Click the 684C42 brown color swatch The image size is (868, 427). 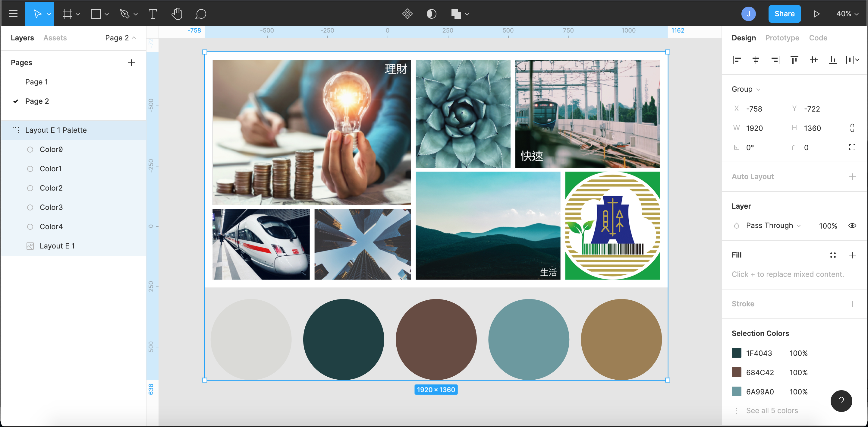click(x=736, y=372)
